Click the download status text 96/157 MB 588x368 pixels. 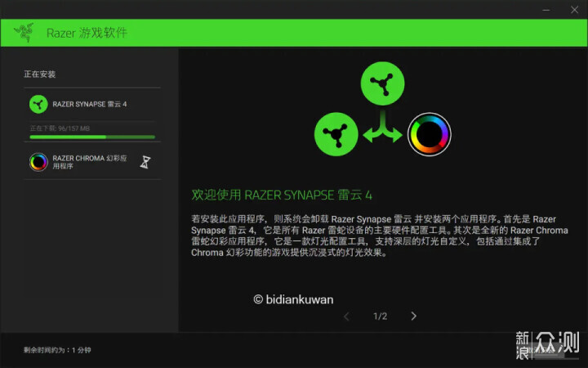(x=60, y=128)
